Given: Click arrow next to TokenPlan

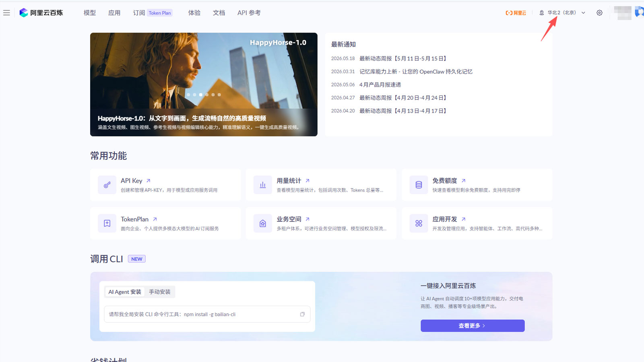Looking at the screenshot, I should click(x=155, y=219).
